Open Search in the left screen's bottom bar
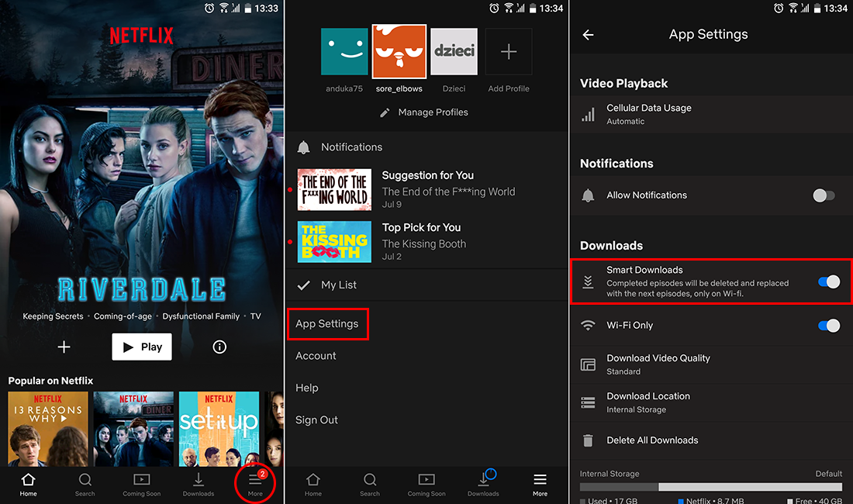This screenshot has width=853, height=504. pyautogui.click(x=85, y=485)
